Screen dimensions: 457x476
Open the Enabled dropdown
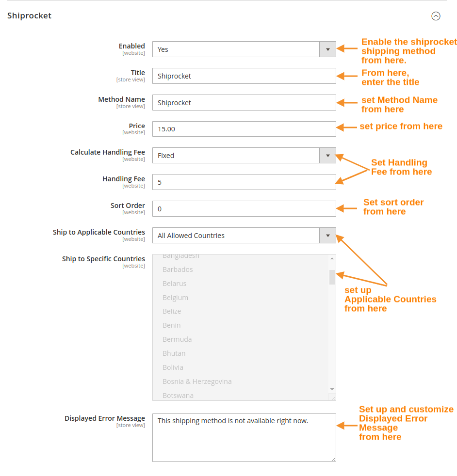click(327, 49)
